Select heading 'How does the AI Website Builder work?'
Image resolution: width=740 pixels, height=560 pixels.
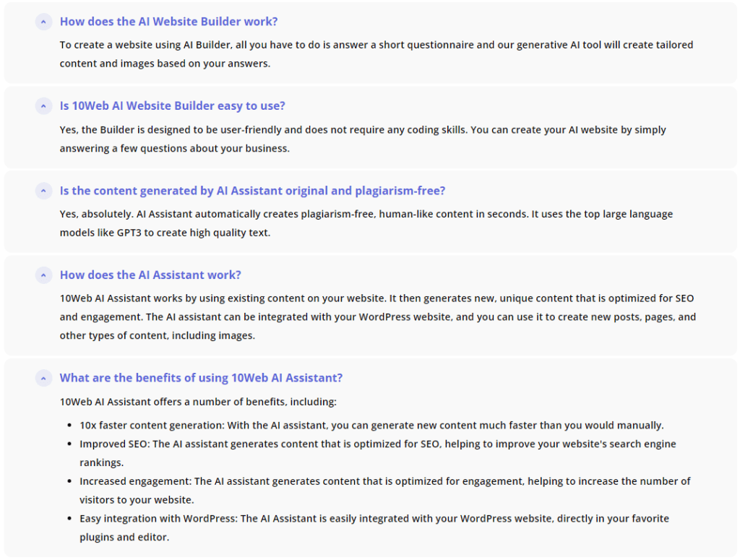click(168, 22)
